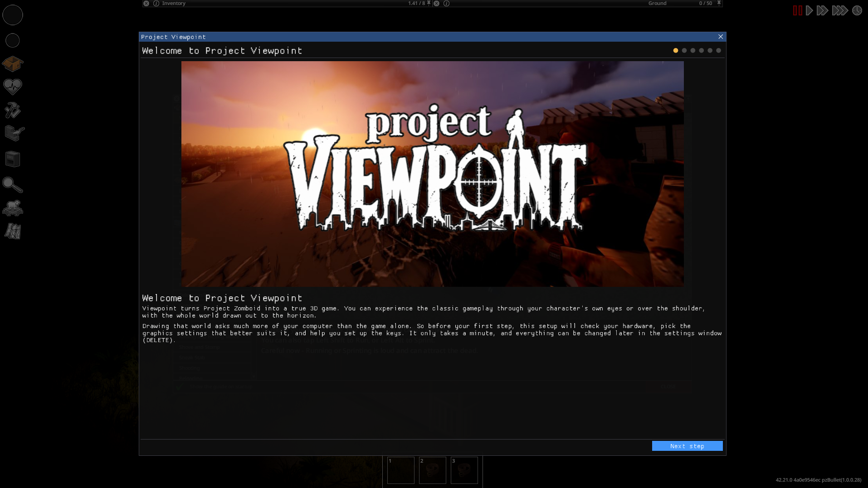Select hotbar slot 2
This screenshot has width=868, height=488.
(x=433, y=470)
